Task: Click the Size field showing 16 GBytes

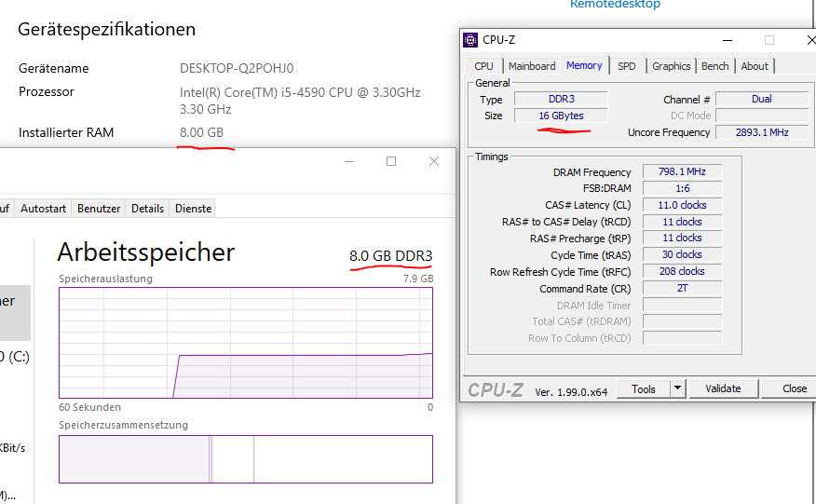Action: tap(561, 116)
